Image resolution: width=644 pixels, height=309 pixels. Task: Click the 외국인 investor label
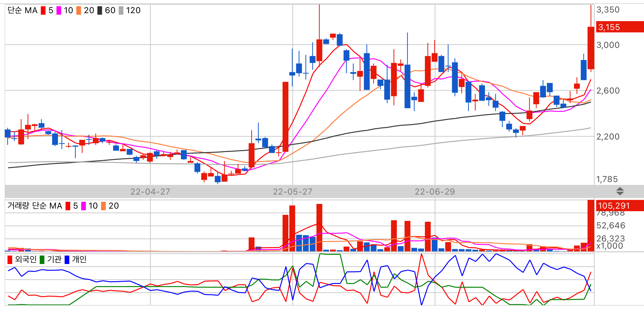(x=26, y=259)
